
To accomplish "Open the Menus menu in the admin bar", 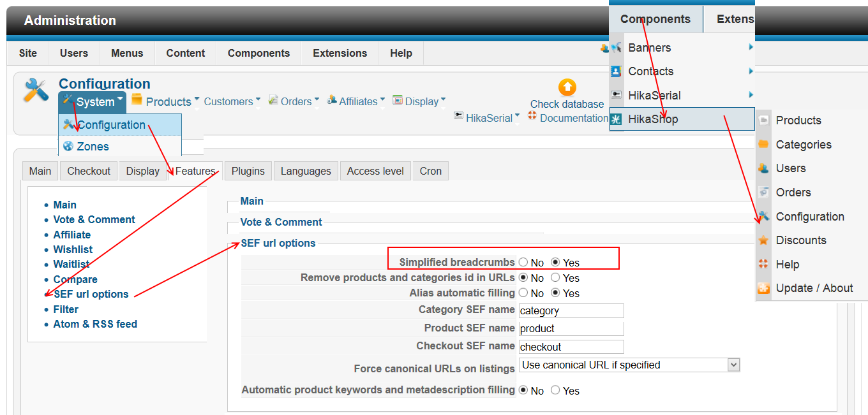I will click(127, 54).
